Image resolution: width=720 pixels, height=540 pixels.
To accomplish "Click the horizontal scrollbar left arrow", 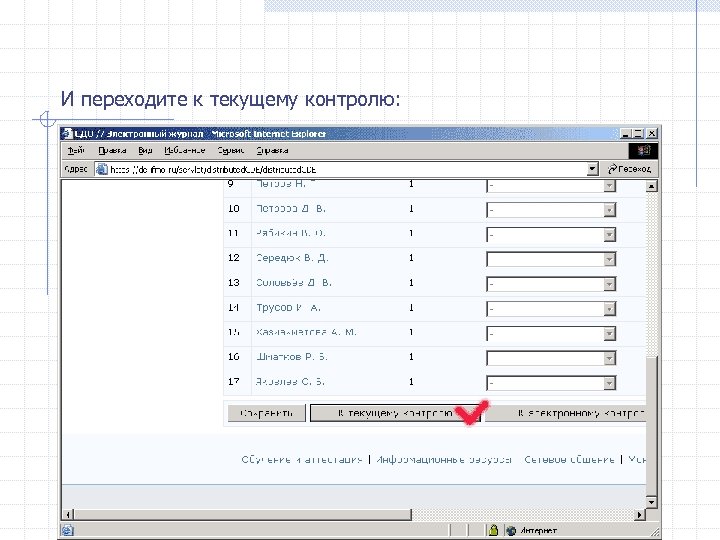I will point(68,515).
